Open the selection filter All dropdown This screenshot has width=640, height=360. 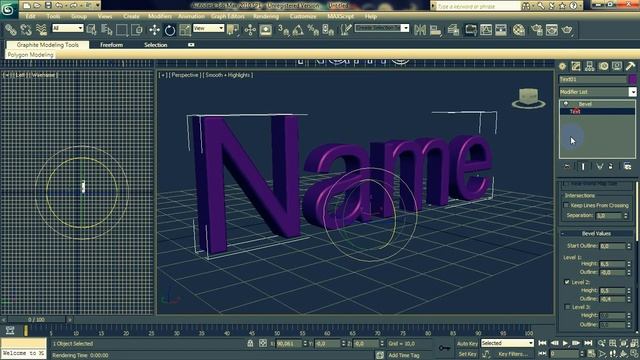pos(68,28)
